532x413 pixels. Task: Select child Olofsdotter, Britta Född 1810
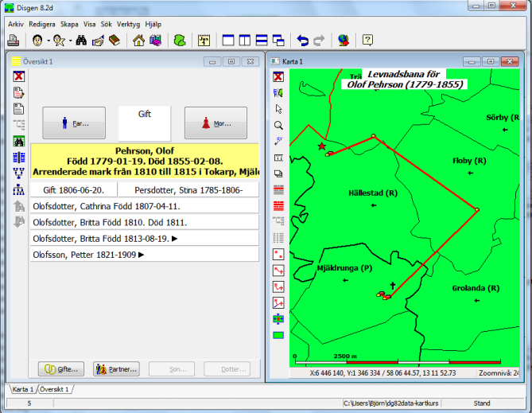[145, 223]
